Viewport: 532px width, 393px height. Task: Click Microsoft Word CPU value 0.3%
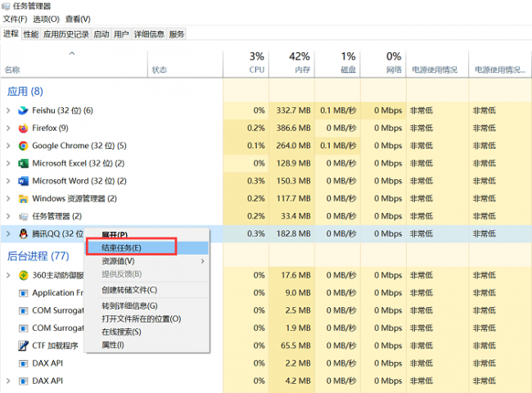tap(256, 181)
